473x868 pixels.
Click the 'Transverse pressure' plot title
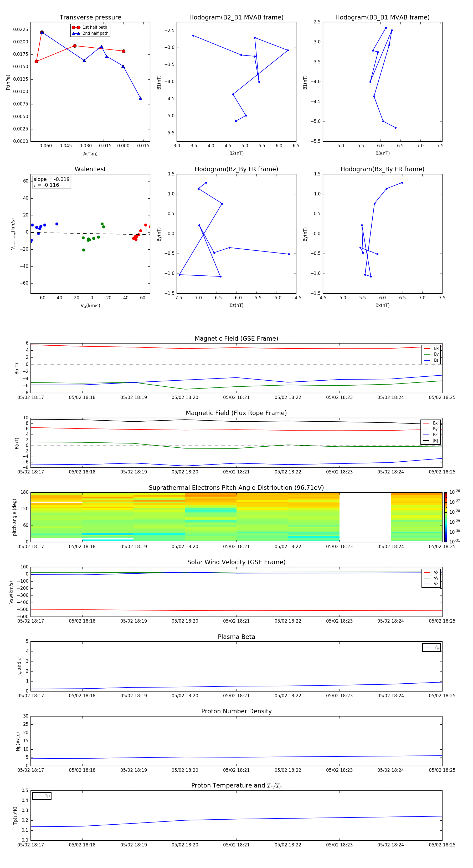click(90, 18)
